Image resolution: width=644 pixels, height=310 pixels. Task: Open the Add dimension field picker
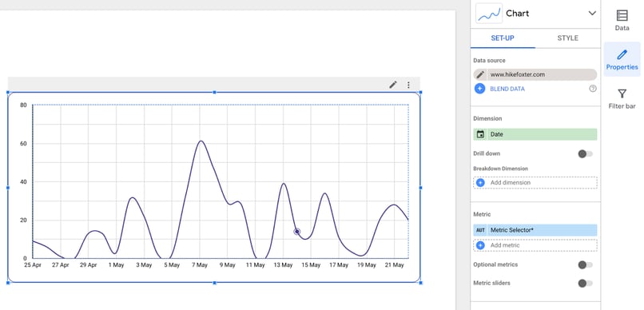point(535,182)
